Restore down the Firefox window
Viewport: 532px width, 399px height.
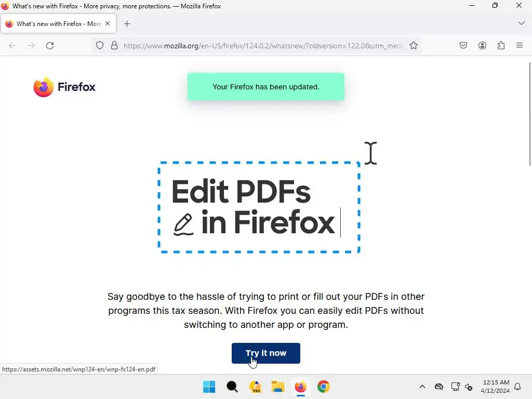click(x=495, y=5)
